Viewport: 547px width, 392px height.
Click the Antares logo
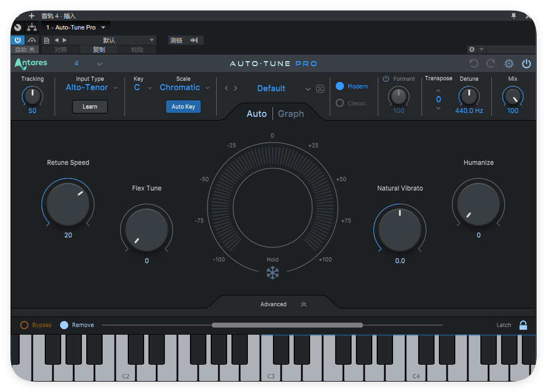point(31,63)
